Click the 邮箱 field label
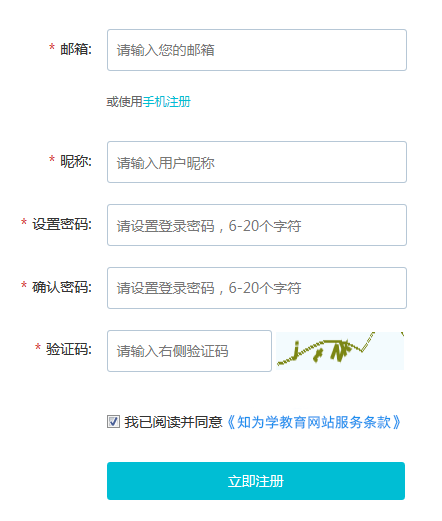 [x=76, y=49]
